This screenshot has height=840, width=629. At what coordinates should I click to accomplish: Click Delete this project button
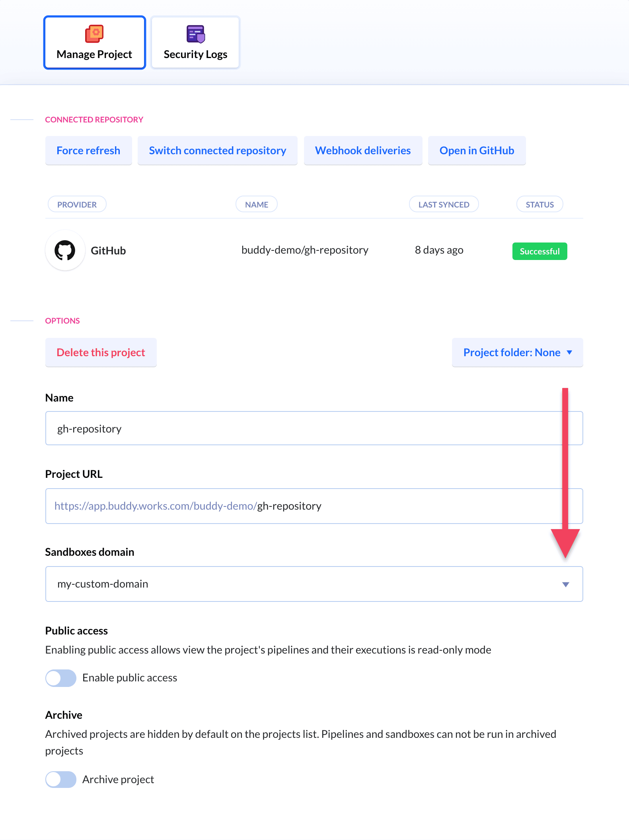click(101, 353)
